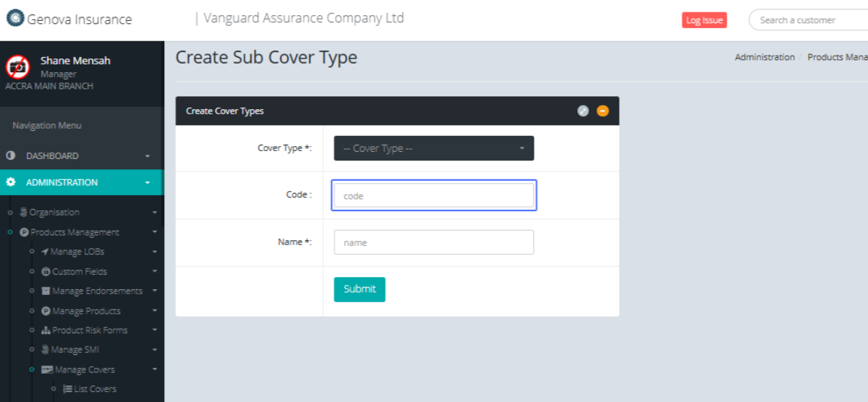
Task: Click Shane Mensah's profile avatar
Action: [x=17, y=67]
